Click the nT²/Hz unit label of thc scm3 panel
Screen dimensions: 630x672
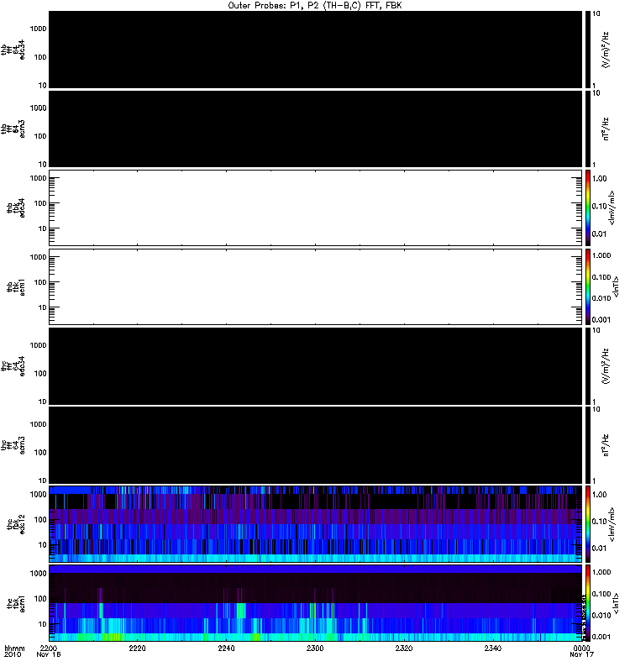[x=606, y=445]
